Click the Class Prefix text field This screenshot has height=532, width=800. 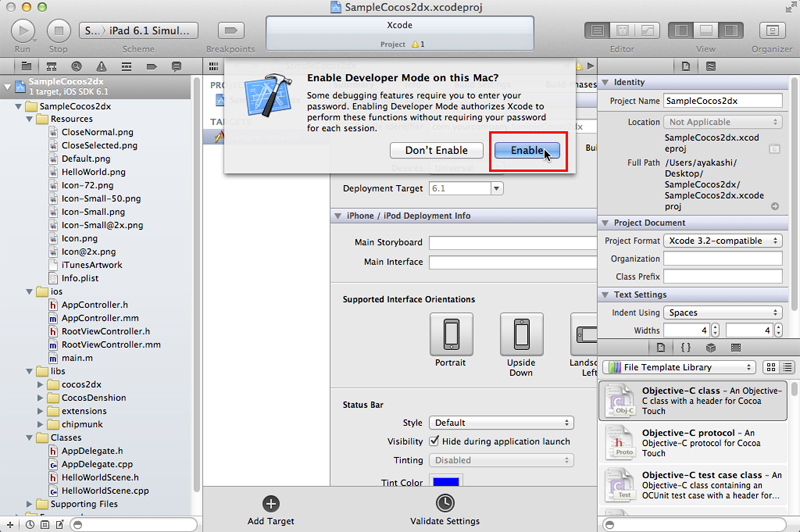pos(723,276)
